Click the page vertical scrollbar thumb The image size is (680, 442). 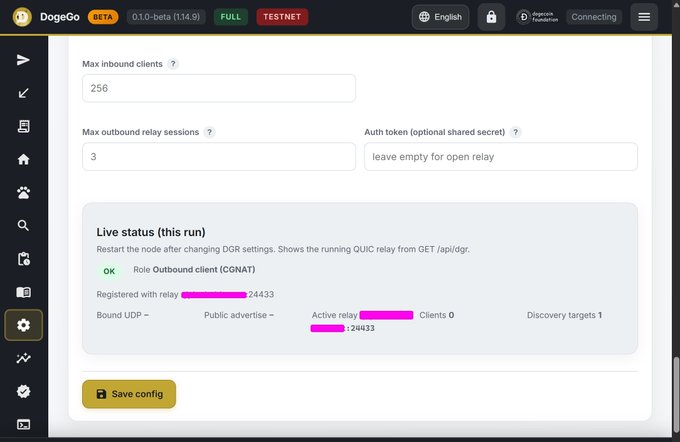click(676, 394)
